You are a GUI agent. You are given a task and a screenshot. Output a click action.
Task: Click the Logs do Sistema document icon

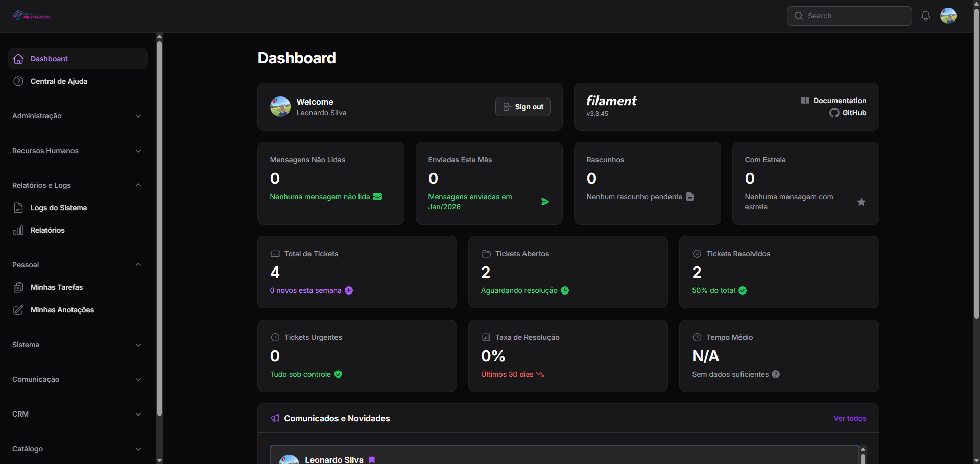pos(18,208)
